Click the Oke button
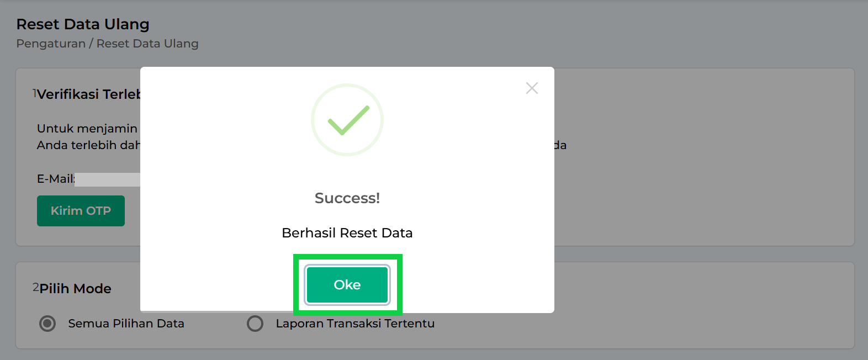 click(x=347, y=285)
